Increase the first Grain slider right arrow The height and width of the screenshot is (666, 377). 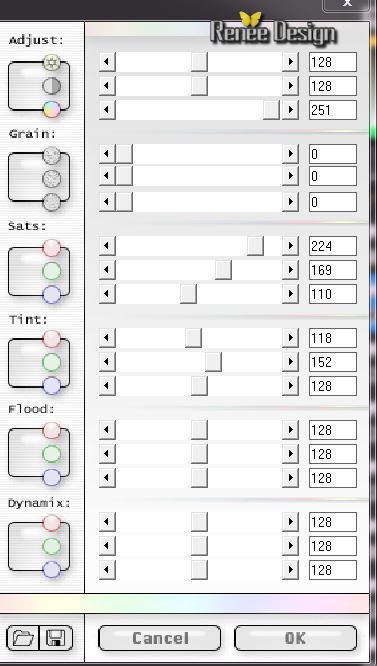pyautogui.click(x=290, y=154)
